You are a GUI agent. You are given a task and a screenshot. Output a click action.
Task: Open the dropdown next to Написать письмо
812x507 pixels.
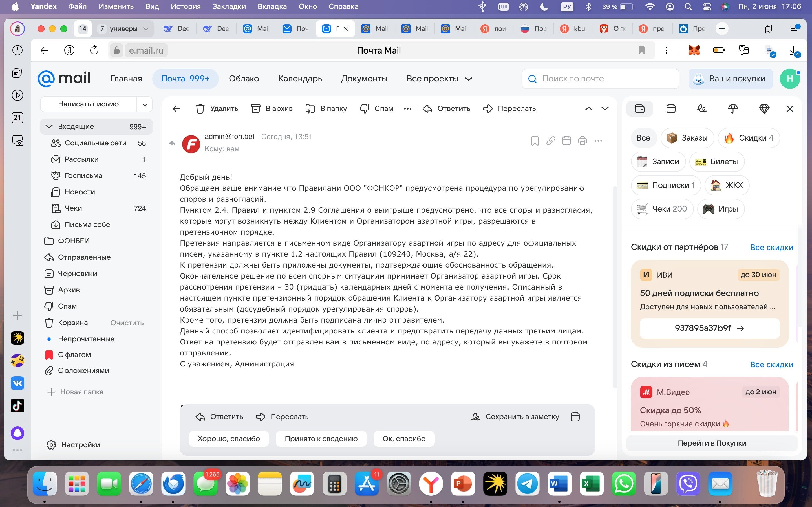145,104
